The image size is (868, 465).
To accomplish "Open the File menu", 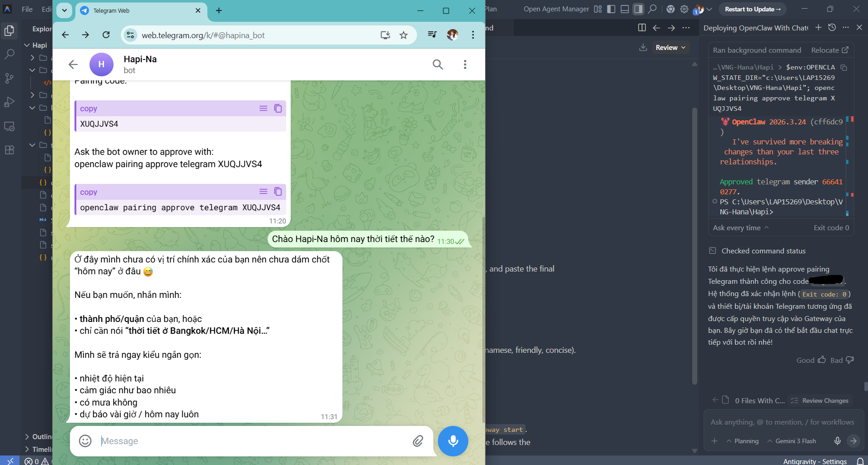I will [x=27, y=9].
